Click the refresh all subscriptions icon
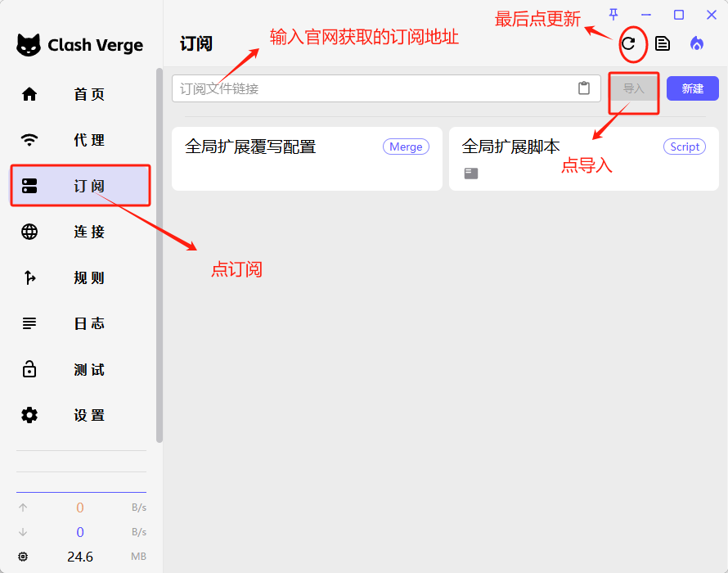The image size is (728, 573). coord(628,43)
